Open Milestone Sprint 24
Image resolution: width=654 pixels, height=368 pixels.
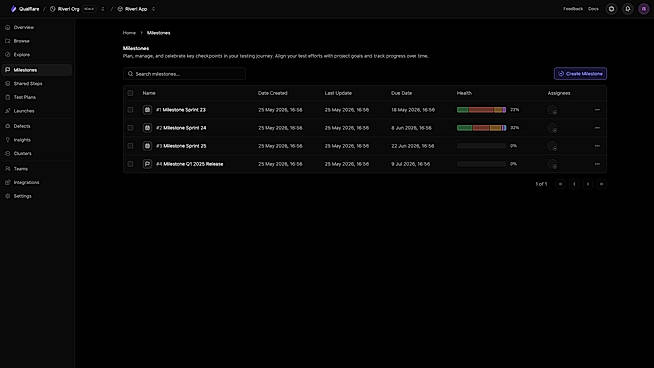(185, 128)
